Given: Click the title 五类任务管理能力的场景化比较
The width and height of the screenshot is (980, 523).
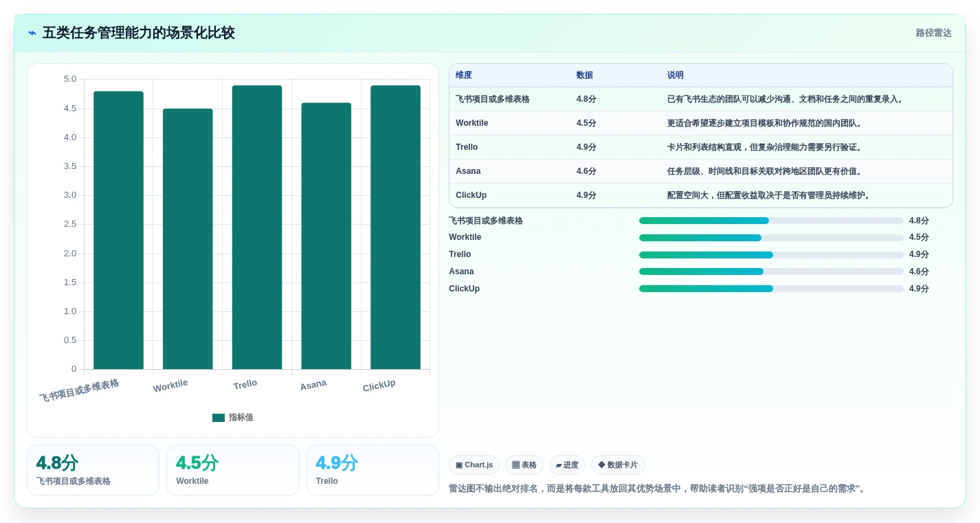Looking at the screenshot, I should pyautogui.click(x=139, y=33).
